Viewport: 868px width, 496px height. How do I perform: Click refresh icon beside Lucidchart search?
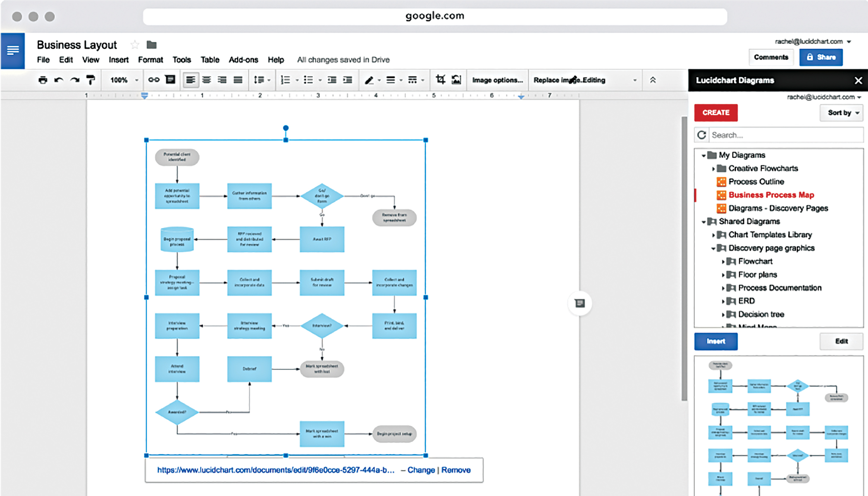tap(701, 135)
